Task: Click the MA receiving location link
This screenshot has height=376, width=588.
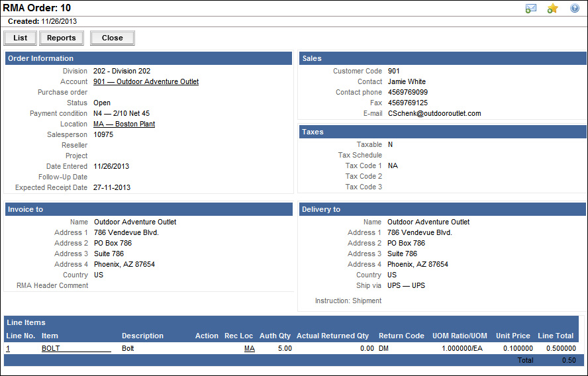Action: point(249,348)
